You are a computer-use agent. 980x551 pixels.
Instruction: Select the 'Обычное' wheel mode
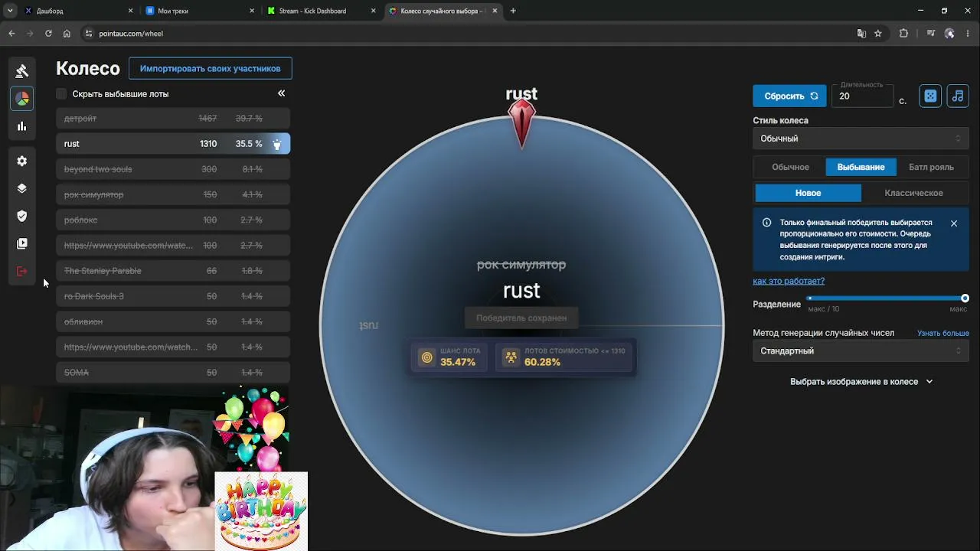pos(790,167)
